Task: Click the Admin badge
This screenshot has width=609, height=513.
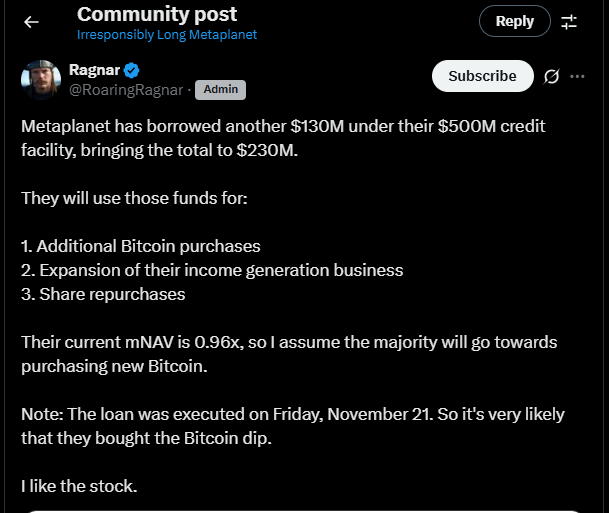Action: [x=220, y=89]
